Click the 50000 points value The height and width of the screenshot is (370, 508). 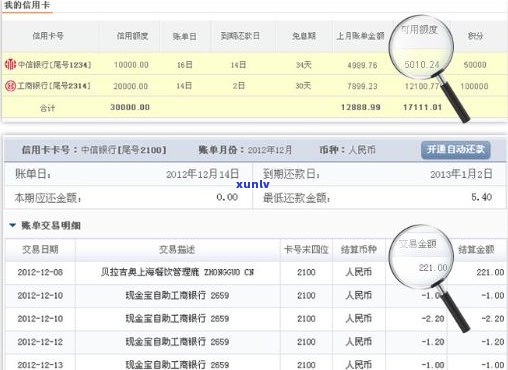(475, 65)
